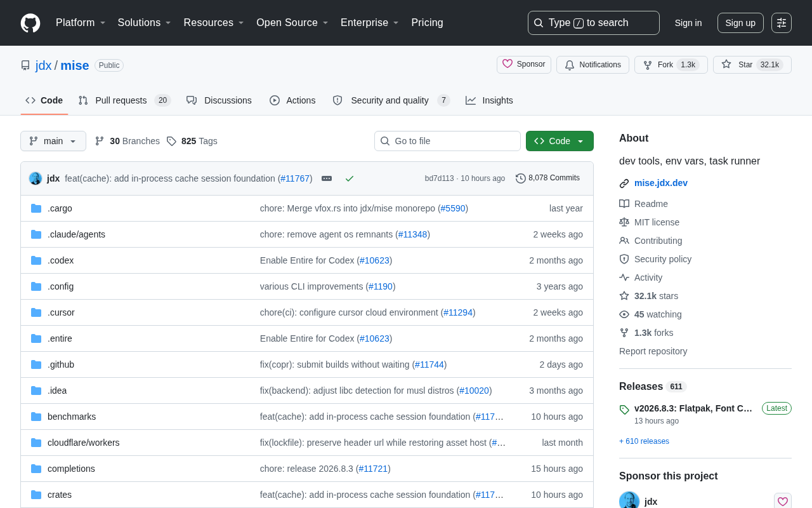View the 30 Branches list
Screen dimensions: 812x508
(128, 141)
